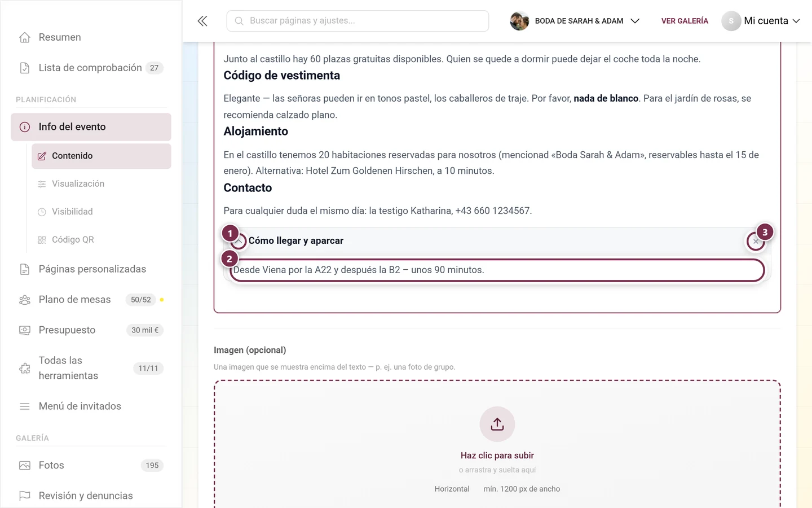Click the Fotos image icon
812x508 pixels.
(25, 466)
